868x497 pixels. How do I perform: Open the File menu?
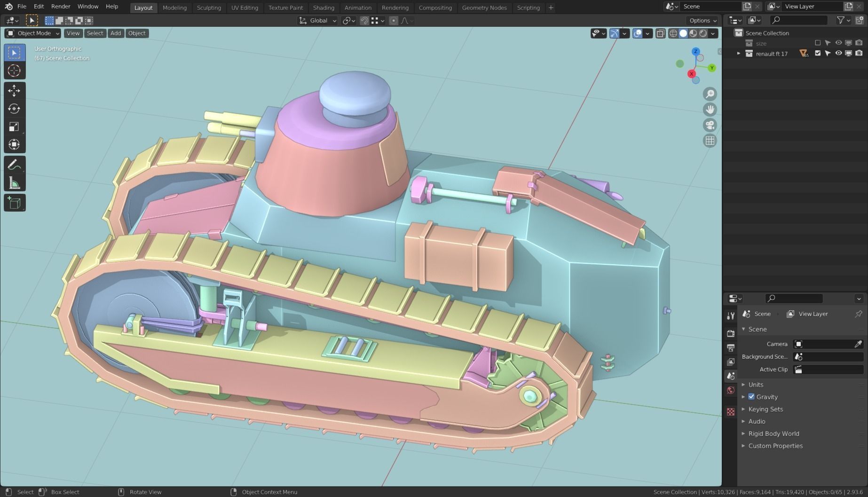tap(22, 7)
